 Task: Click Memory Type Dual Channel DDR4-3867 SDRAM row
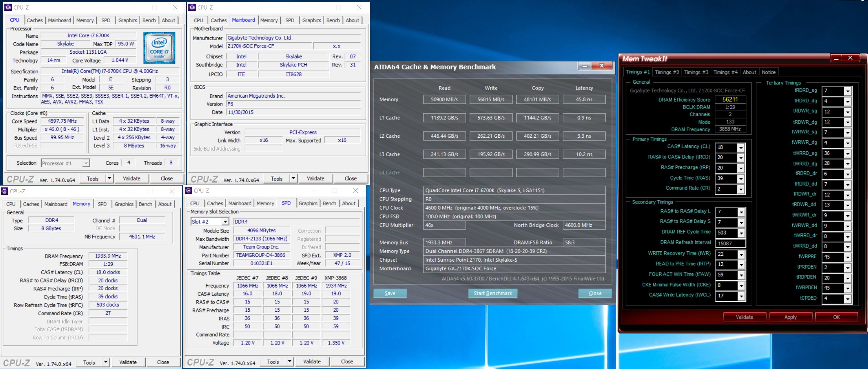[x=514, y=251]
